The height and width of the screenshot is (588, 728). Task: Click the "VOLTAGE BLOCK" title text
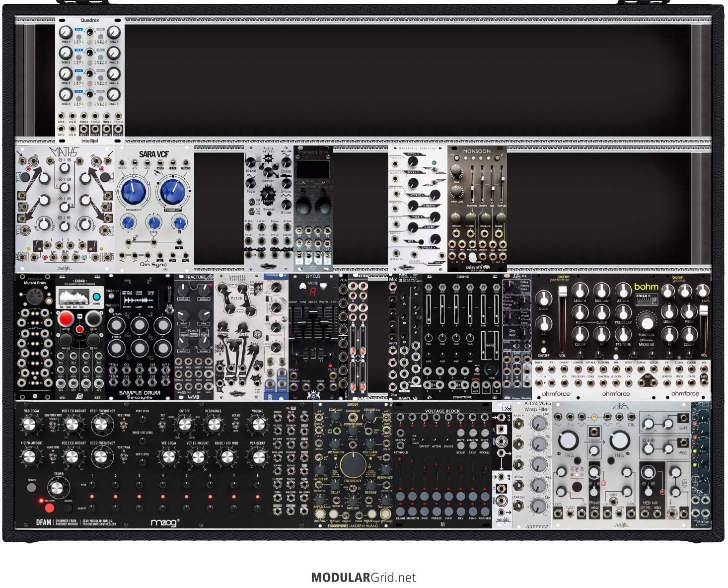[442, 411]
